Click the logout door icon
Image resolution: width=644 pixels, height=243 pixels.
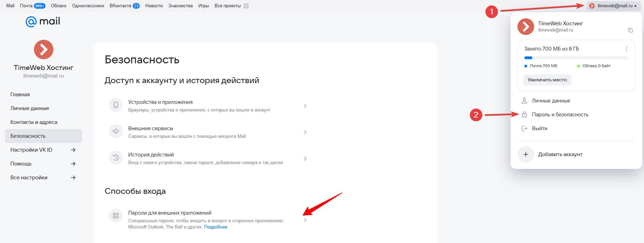click(x=524, y=128)
